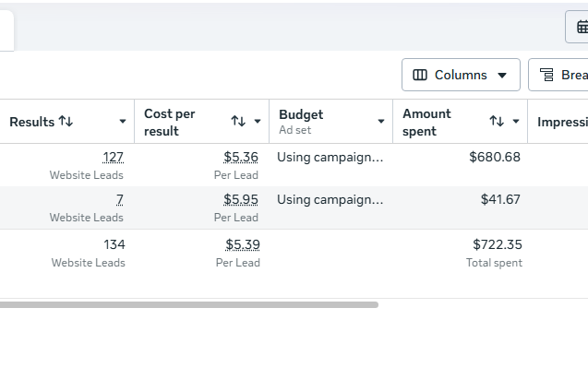Open the Results column dropdown arrow
Image resolution: width=588 pixels, height=391 pixels.
pos(123,122)
